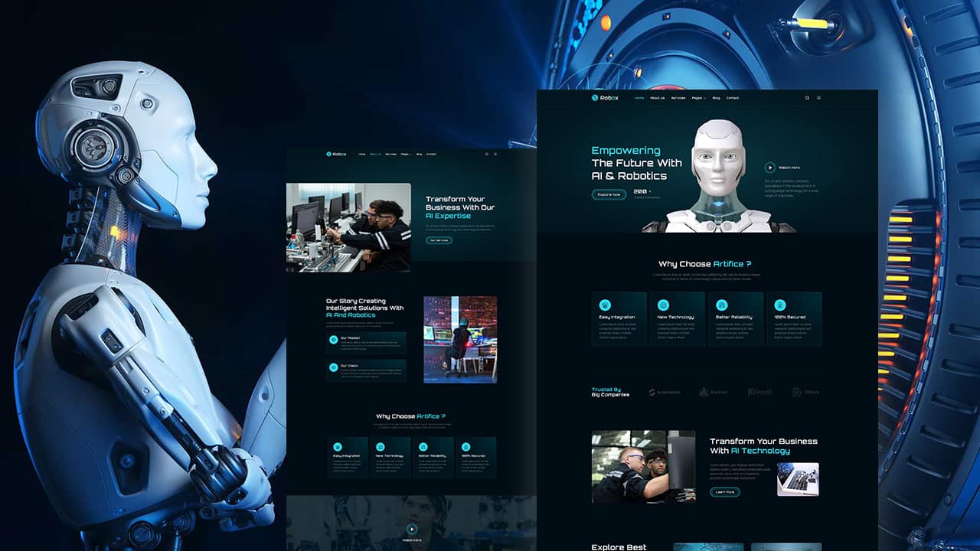Screen dimensions: 980x551
Task: Click the computer lab photo in left mockup
Action: pyautogui.click(x=348, y=227)
